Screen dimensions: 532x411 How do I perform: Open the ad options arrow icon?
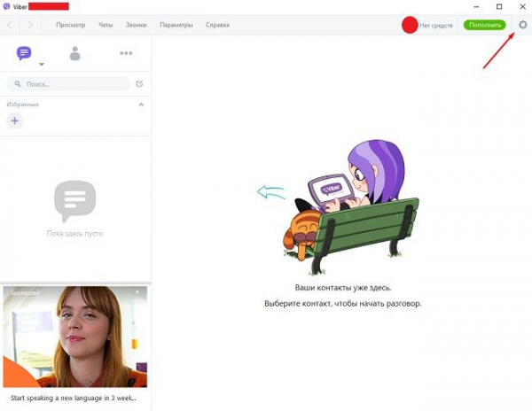[137, 291]
